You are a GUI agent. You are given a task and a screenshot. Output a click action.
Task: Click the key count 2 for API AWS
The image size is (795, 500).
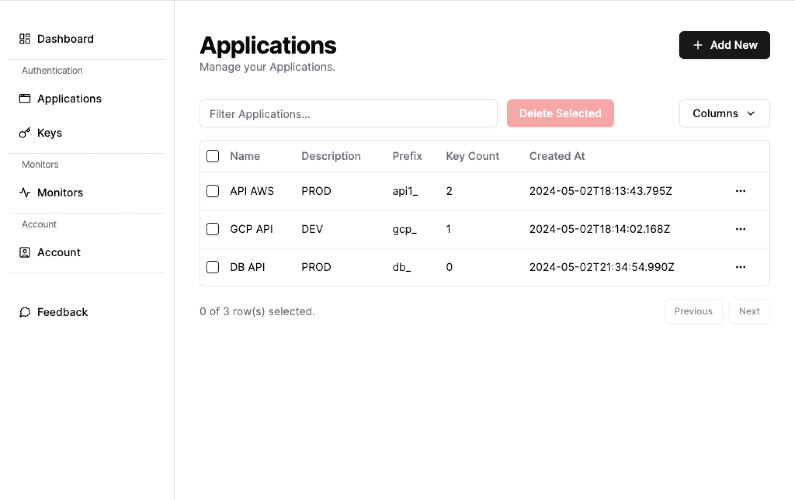tap(449, 191)
